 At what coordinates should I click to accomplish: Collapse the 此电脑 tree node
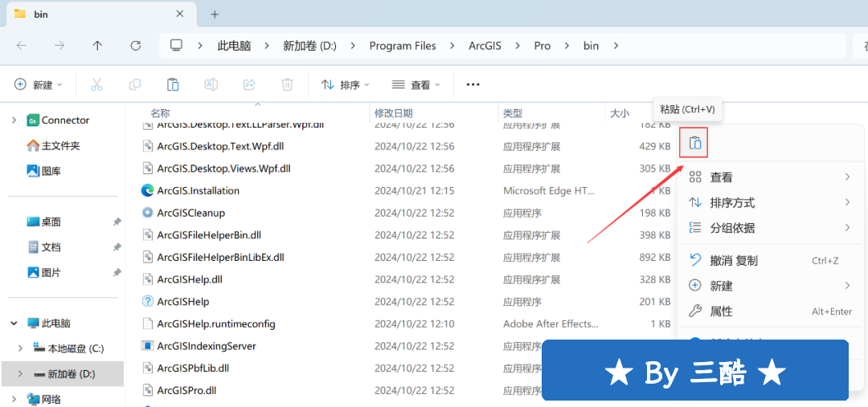[x=14, y=323]
